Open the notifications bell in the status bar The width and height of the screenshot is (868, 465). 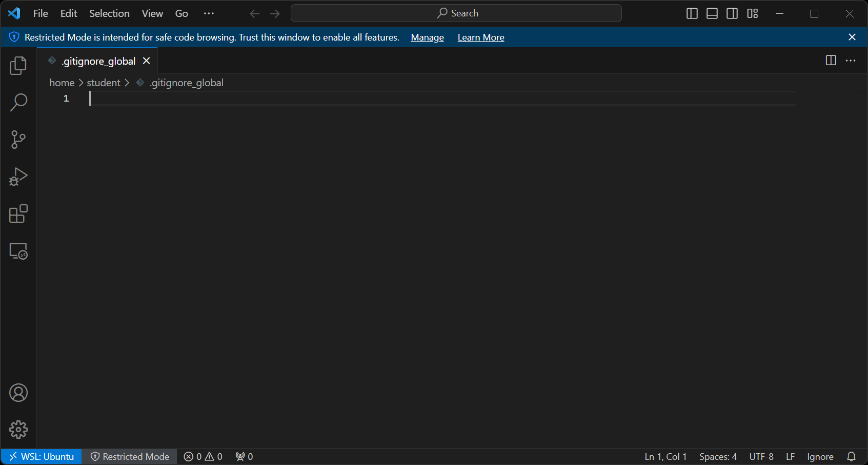pos(852,456)
